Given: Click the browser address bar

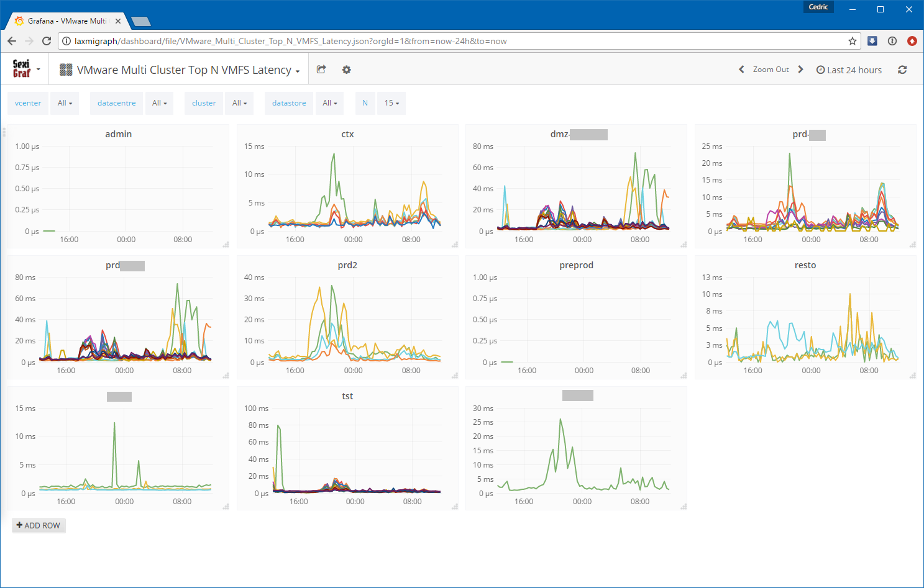Looking at the screenshot, I should tap(435, 41).
